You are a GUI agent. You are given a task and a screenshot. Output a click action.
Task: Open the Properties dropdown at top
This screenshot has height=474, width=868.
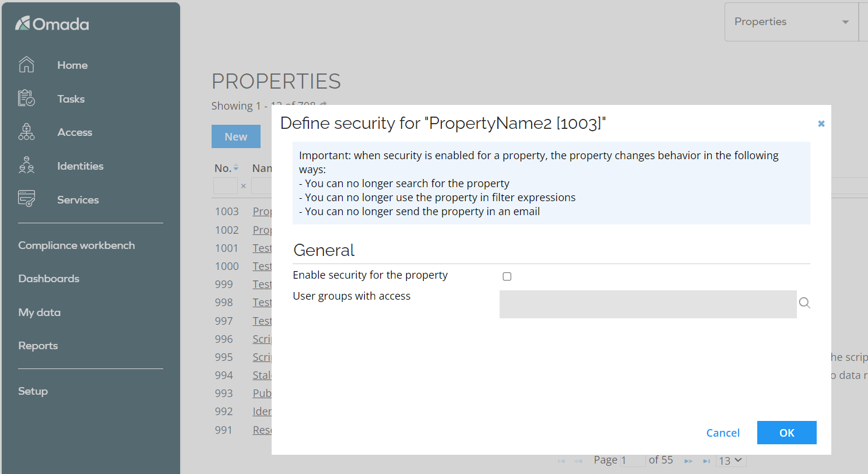(791, 22)
